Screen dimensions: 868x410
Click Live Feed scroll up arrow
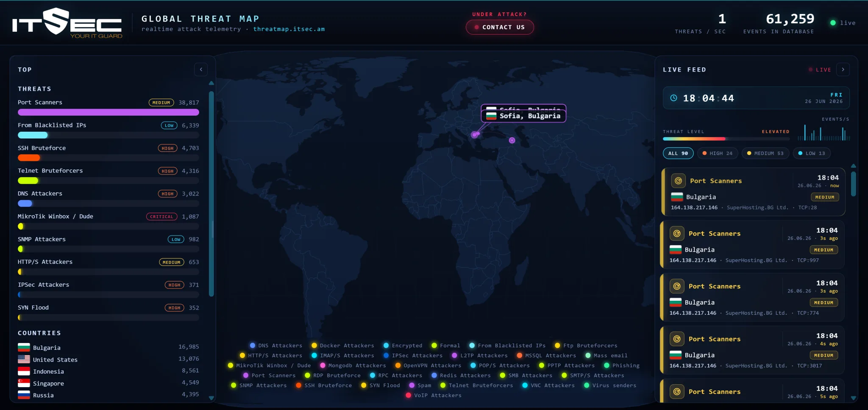pos(854,166)
